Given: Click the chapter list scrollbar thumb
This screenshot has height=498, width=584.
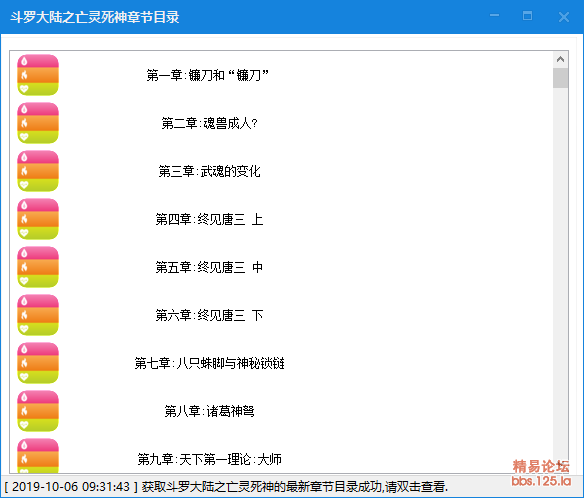Looking at the screenshot, I should pyautogui.click(x=560, y=77).
